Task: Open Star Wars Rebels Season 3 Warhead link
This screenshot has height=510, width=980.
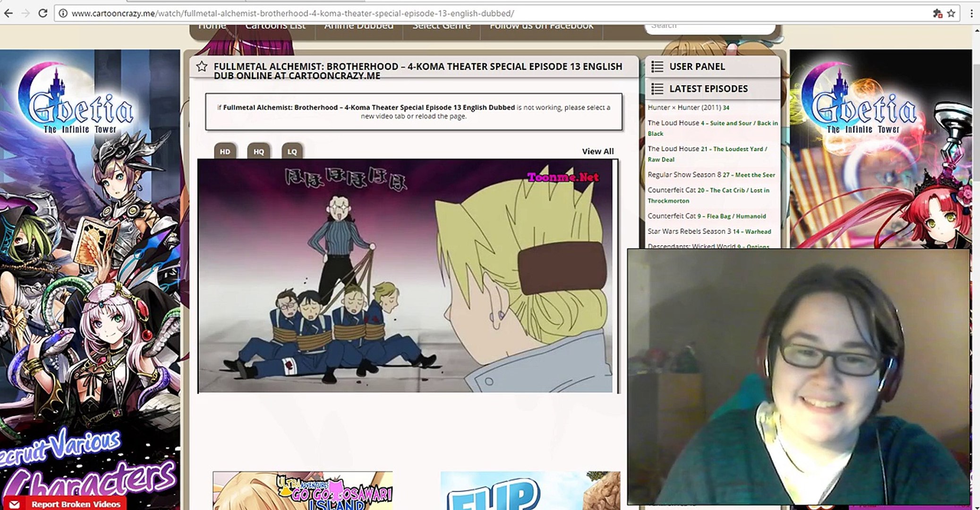Action: [x=709, y=231]
